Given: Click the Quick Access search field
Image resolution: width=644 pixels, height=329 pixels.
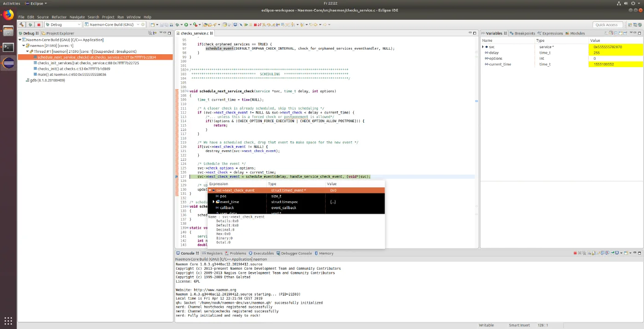Looking at the screenshot, I should click(608, 25).
